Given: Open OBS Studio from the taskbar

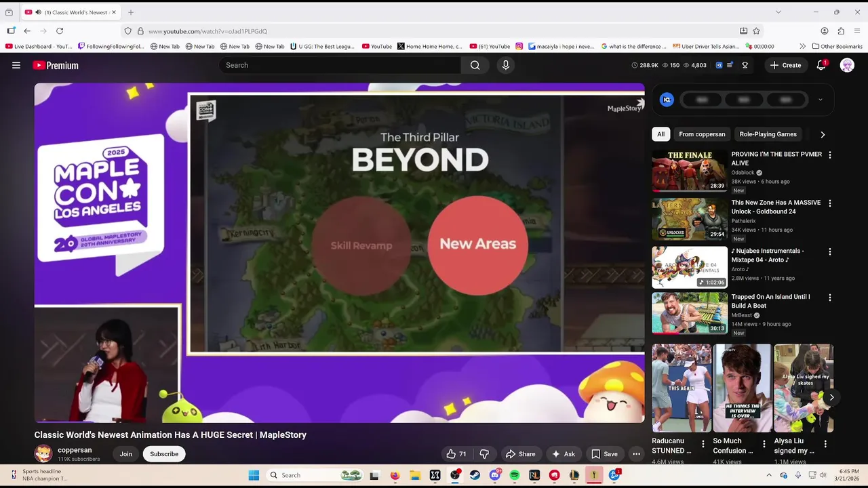Looking at the screenshot, I should pyautogui.click(x=455, y=475).
